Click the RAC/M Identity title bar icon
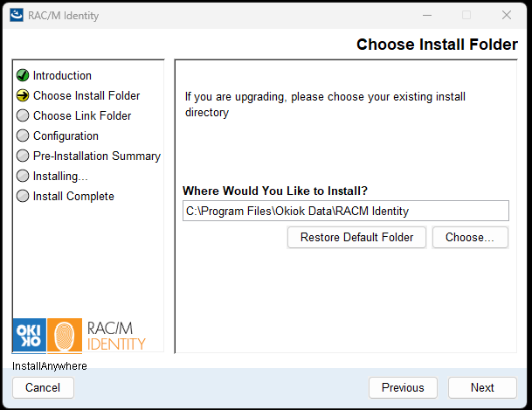 click(17, 15)
